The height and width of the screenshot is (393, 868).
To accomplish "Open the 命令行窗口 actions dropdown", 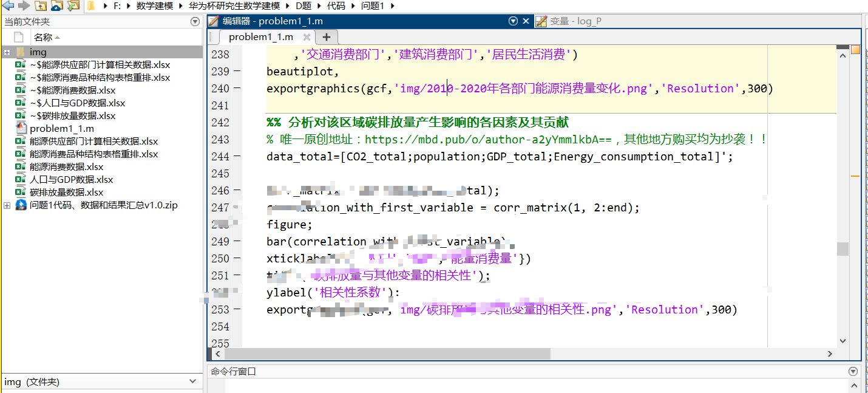I will 853,371.
